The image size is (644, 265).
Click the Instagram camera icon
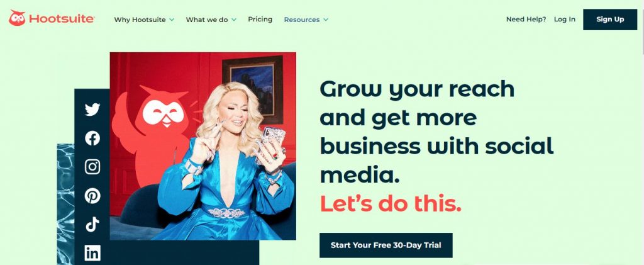(x=92, y=167)
